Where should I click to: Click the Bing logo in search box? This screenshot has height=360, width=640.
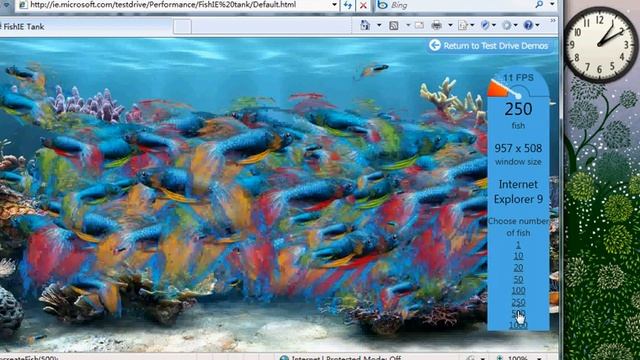382,5
